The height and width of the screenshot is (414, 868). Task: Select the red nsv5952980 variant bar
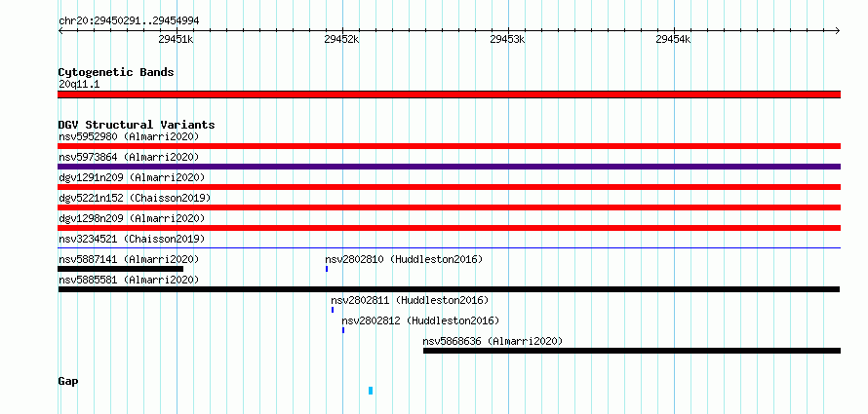pyautogui.click(x=449, y=146)
